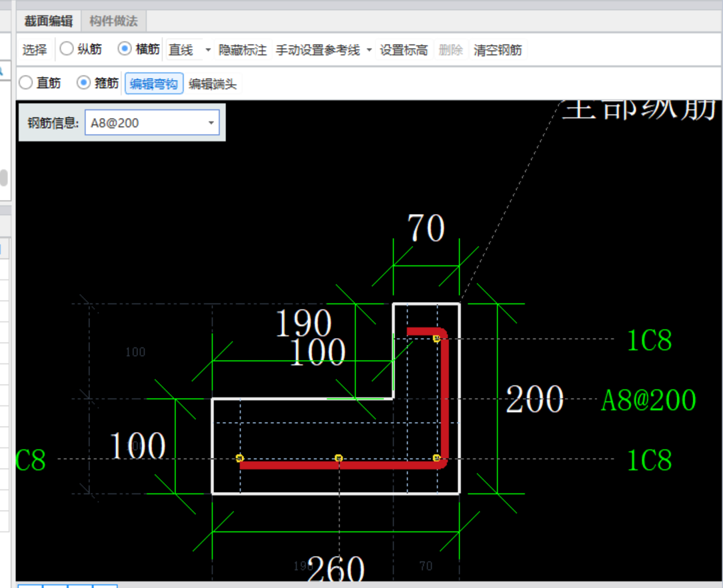Expand the 手动设置参考线 dropdown arrow
The image size is (723, 588).
[369, 50]
